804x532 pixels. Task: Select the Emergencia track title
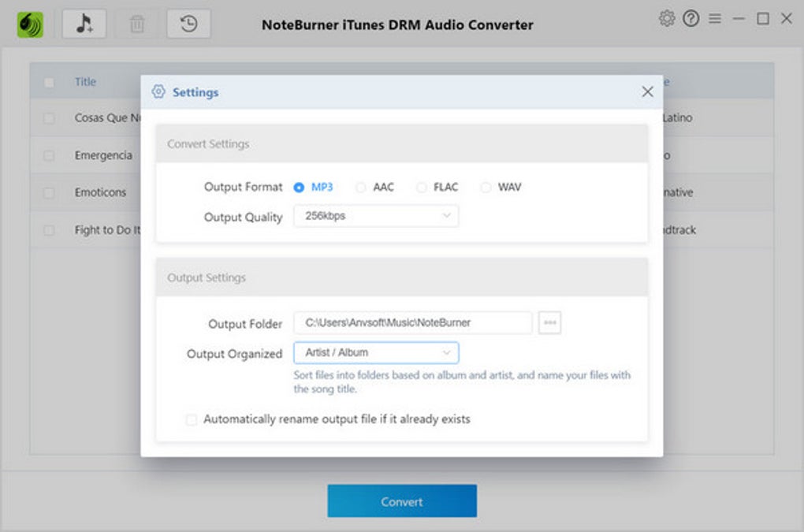(103, 155)
